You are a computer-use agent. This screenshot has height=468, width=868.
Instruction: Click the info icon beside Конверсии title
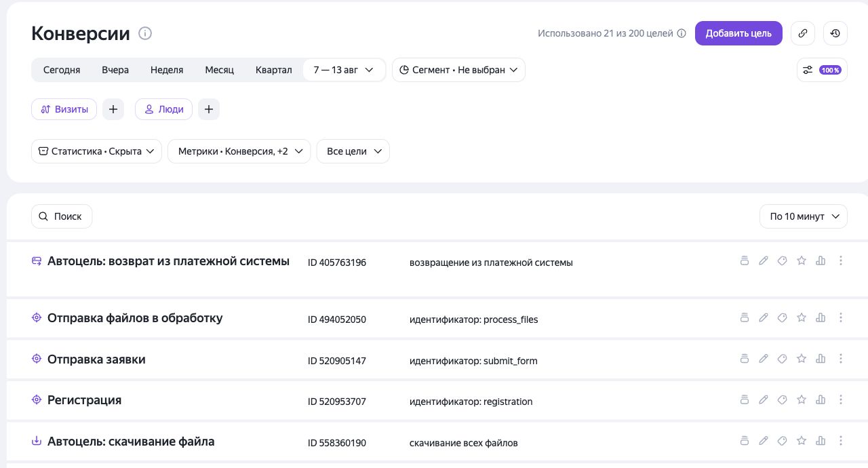145,33
